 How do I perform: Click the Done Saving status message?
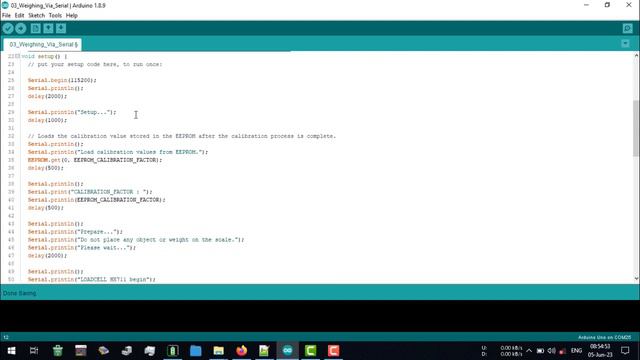[x=20, y=293]
